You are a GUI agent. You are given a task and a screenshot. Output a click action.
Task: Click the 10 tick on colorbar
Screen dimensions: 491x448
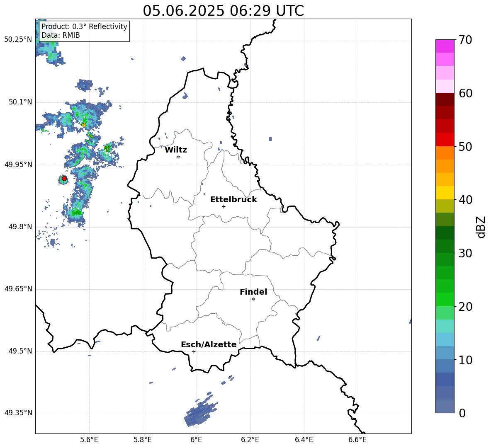(x=465, y=360)
